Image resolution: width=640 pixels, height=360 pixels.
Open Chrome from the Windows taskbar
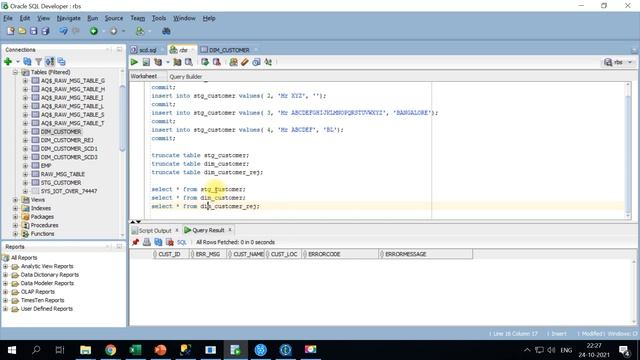(110, 350)
